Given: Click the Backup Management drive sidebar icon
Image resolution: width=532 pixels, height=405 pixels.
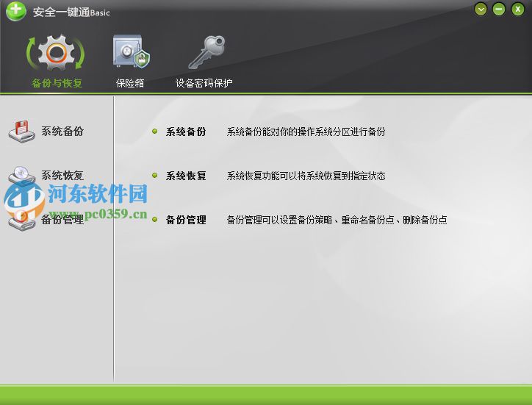Looking at the screenshot, I should coord(22,221).
